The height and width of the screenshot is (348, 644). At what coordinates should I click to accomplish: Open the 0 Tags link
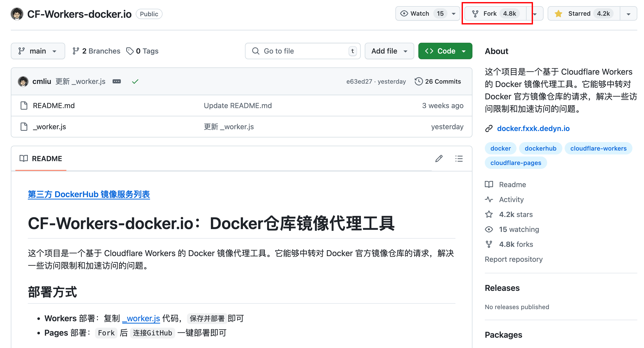pos(142,51)
